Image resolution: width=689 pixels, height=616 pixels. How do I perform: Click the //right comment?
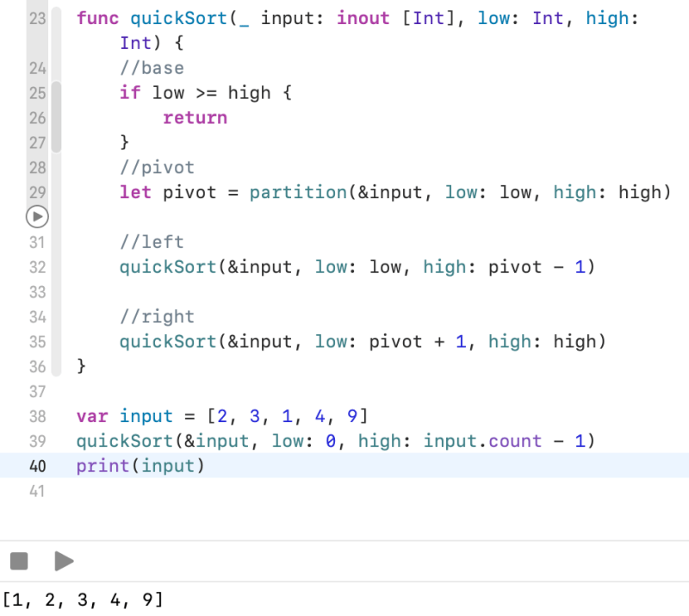(157, 317)
